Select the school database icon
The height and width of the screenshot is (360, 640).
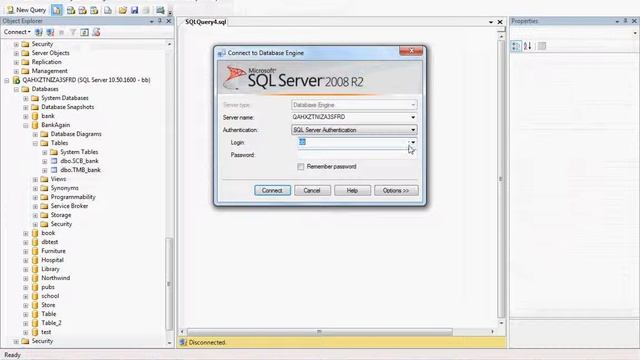(35, 296)
